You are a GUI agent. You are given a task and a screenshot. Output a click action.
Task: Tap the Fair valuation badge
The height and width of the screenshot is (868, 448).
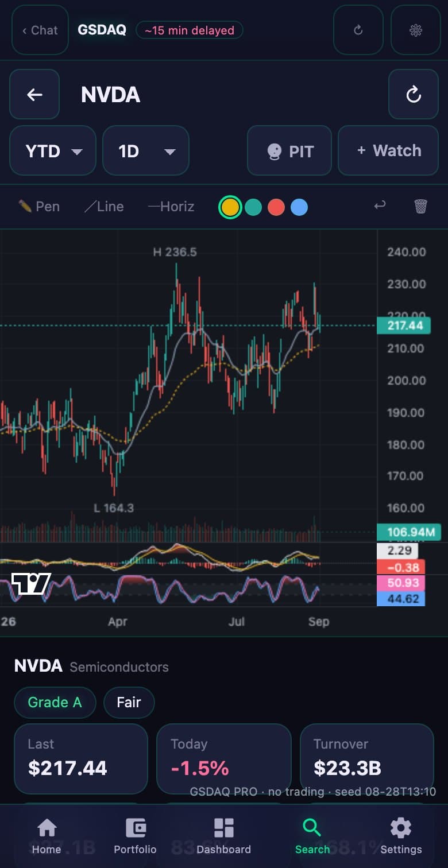[129, 703]
